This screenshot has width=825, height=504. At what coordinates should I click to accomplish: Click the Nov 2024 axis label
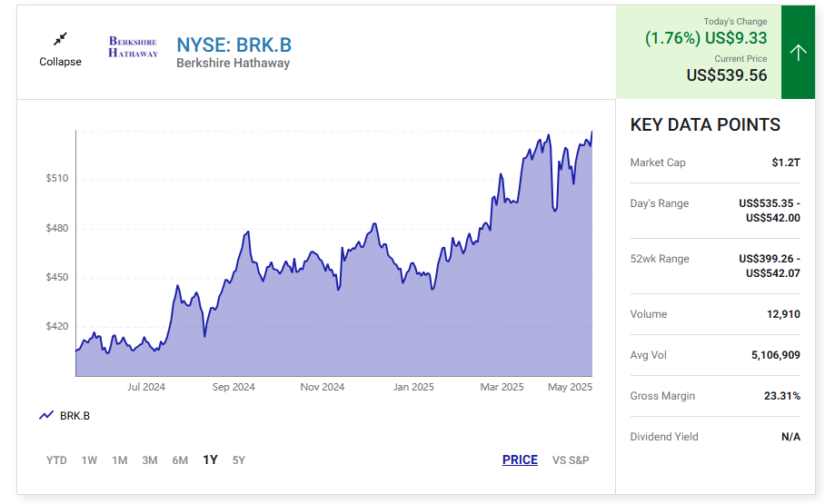[x=323, y=387]
